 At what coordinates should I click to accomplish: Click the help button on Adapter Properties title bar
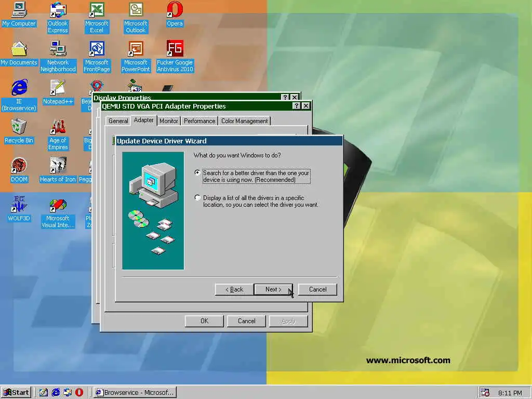tap(296, 106)
